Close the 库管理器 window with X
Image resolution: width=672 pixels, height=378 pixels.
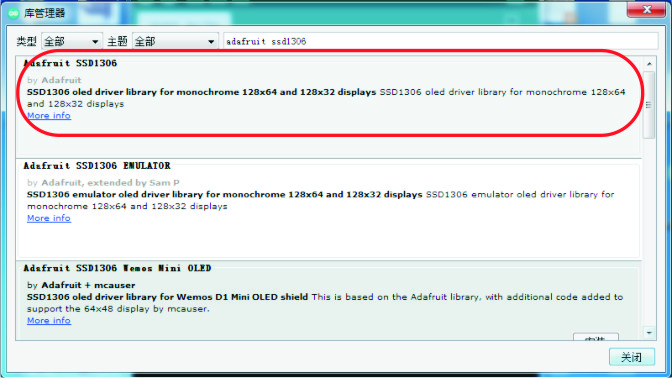(x=646, y=9)
